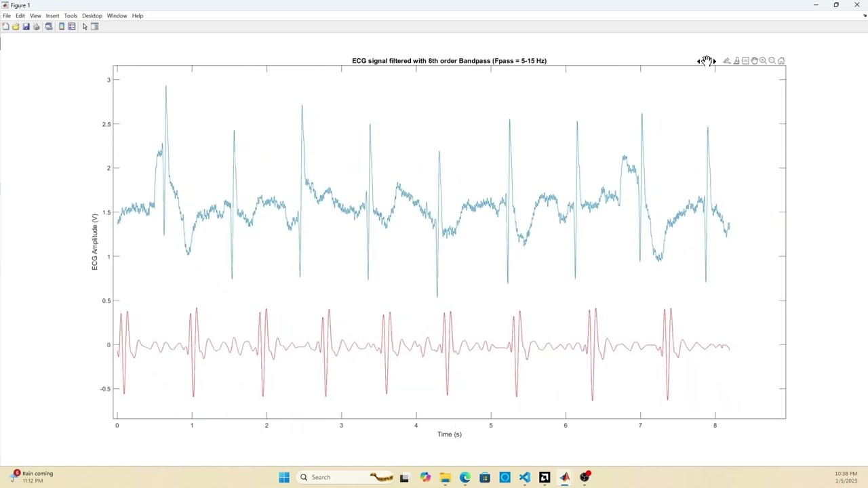This screenshot has height=488, width=868.
Task: Open Microsoft Store from the taskbar
Action: coord(485,477)
